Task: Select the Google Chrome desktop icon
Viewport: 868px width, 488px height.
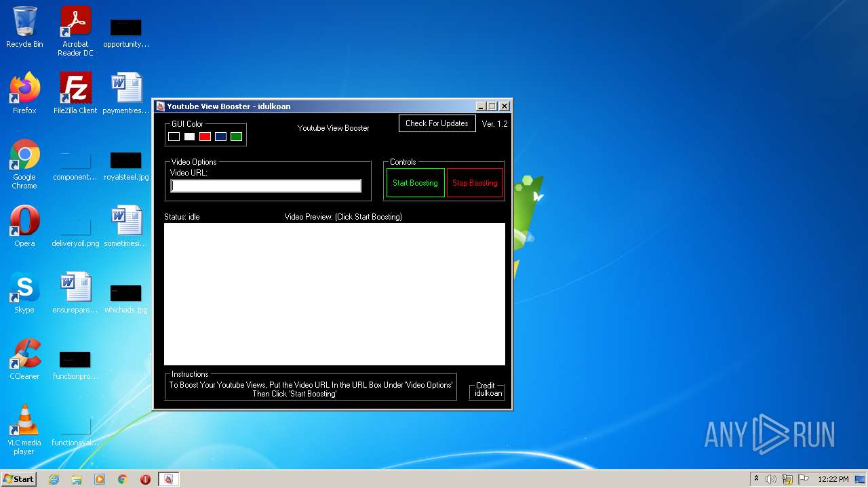Action: pos(24,164)
